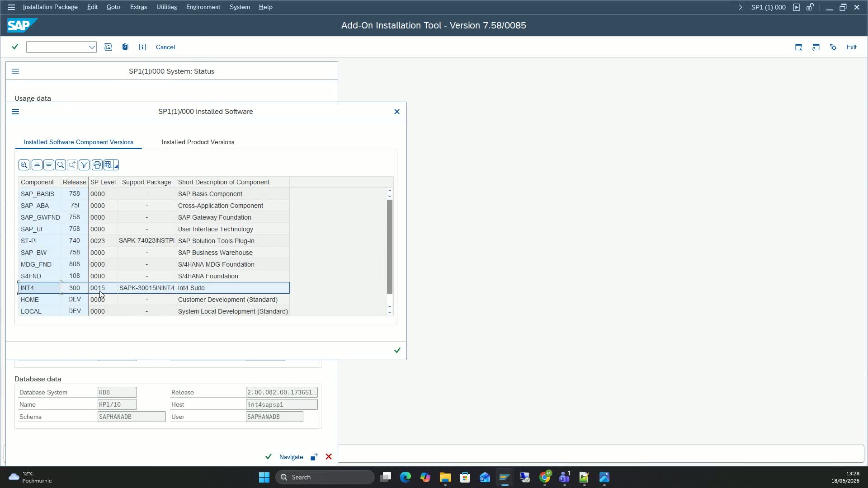Create a new GUI window icon
Viewport: 868px width, 488px height.
click(x=799, y=47)
